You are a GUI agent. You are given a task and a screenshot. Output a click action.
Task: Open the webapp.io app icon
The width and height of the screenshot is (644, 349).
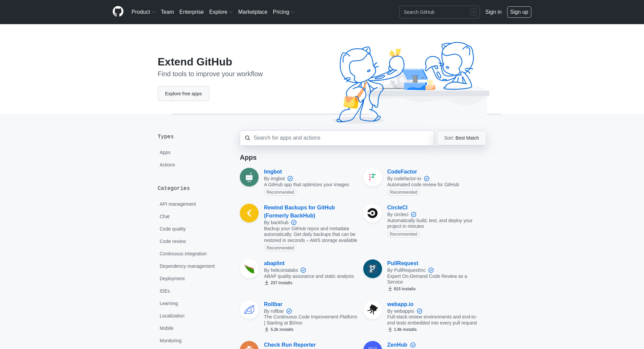point(373,310)
